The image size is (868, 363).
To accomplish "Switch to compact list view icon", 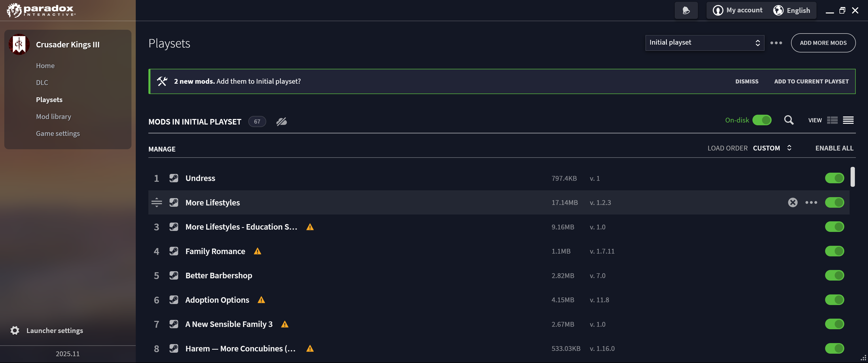I will tap(848, 120).
